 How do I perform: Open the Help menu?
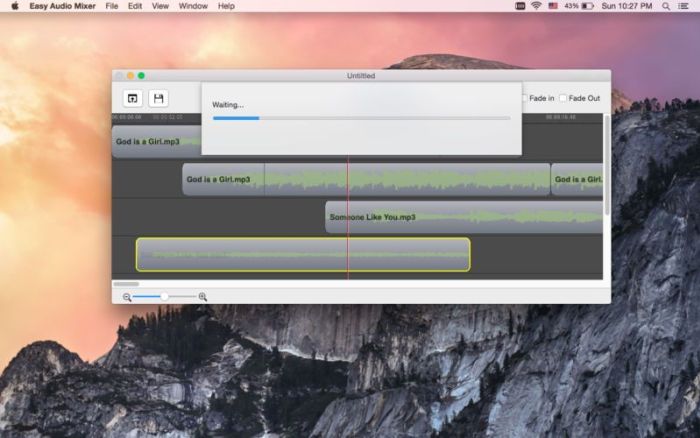point(226,6)
